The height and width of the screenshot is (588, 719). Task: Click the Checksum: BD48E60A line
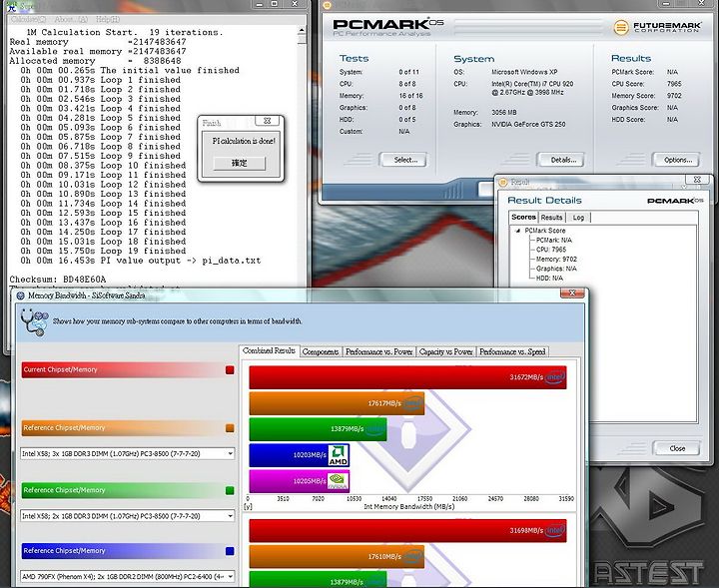58,280
